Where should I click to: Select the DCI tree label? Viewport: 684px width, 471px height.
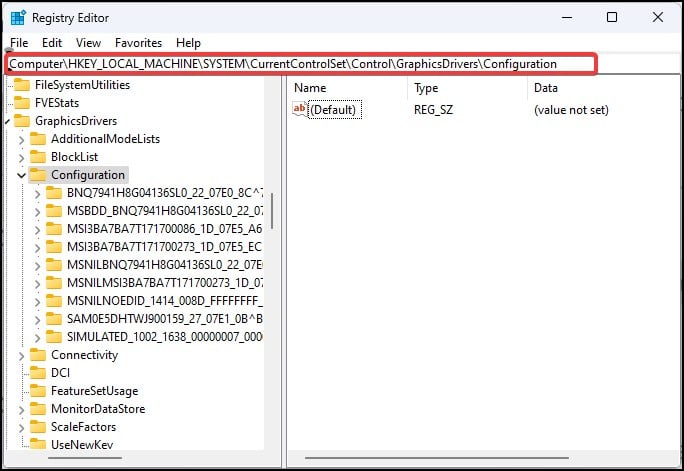[x=60, y=373]
